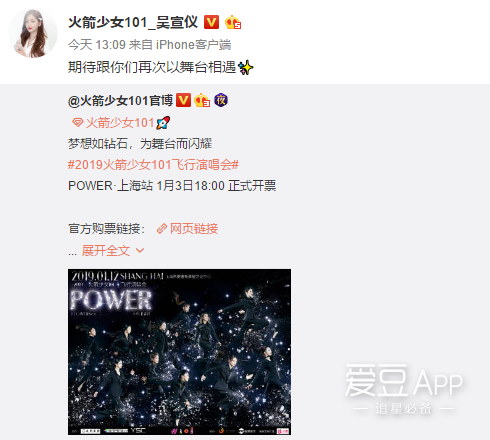This screenshot has width=490, height=440.
Task: Click the diamond super-topic icon
Action: coord(77,123)
